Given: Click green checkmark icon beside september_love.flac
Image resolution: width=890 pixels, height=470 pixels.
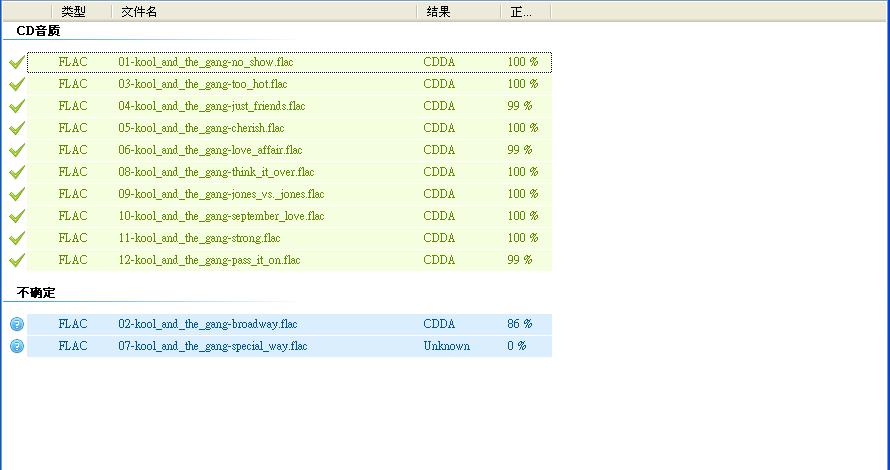Looking at the screenshot, I should pos(17,216).
